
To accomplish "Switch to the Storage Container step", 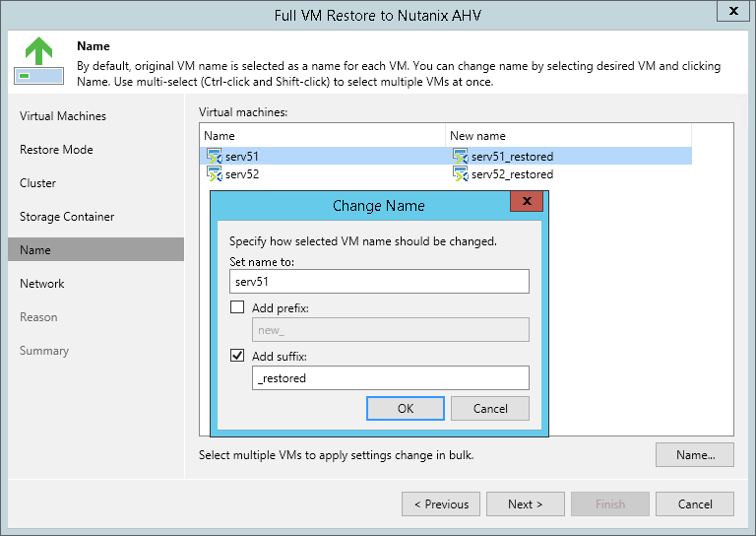I will tap(67, 216).
